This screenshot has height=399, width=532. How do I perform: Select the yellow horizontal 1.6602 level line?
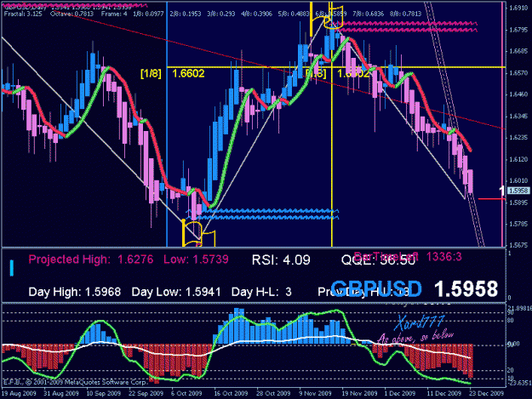(x=336, y=67)
